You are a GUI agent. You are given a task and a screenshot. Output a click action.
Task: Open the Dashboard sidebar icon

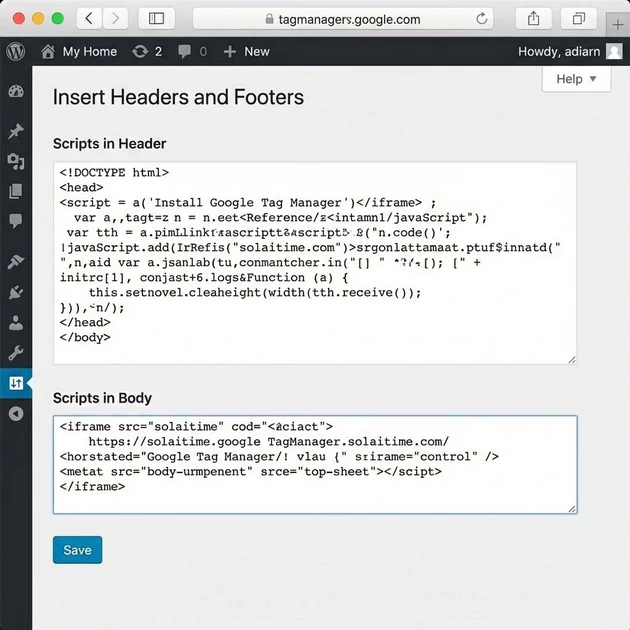[16, 92]
